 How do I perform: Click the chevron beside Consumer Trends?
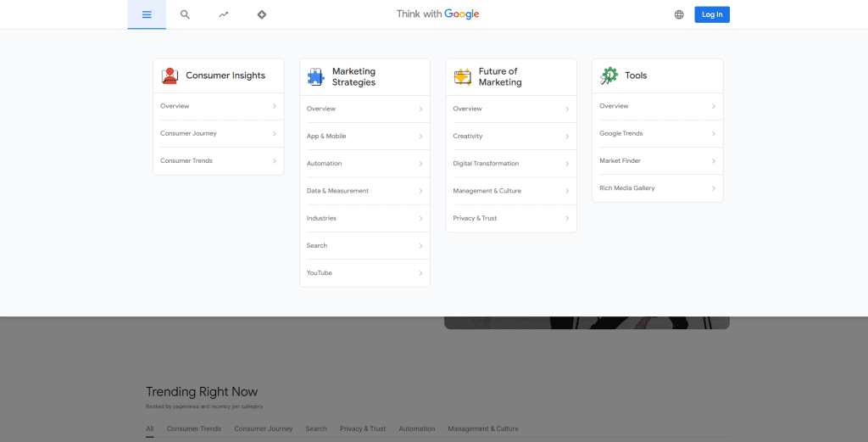click(x=274, y=161)
